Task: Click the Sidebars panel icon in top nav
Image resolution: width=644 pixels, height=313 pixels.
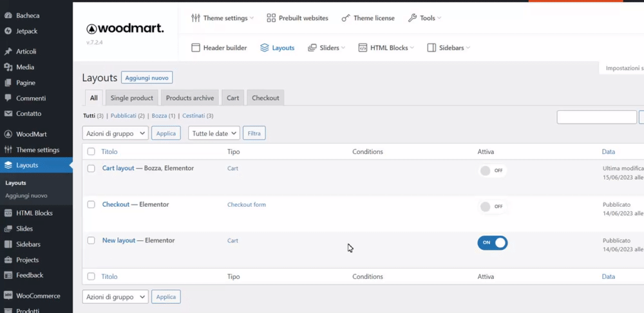Action: pos(431,48)
